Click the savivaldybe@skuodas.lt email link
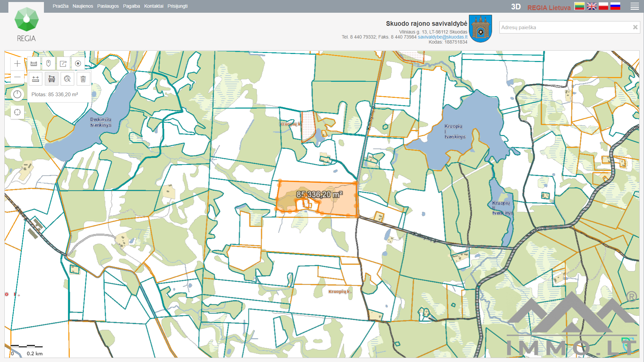This screenshot has width=644, height=362. pos(442,37)
